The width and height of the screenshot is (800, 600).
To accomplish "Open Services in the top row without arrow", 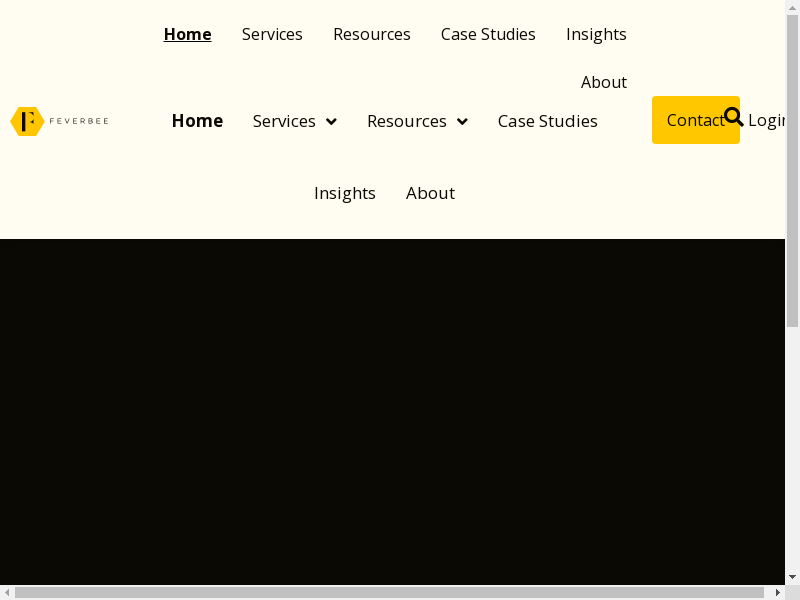I will [272, 34].
